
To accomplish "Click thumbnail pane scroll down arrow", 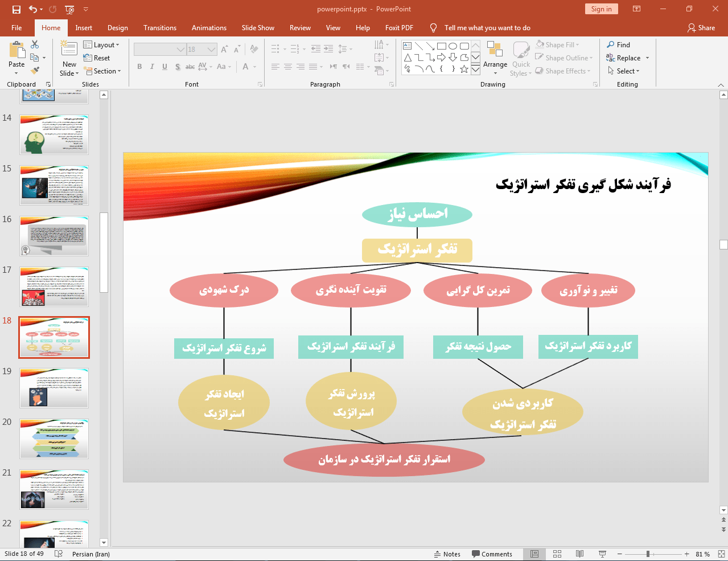I will pyautogui.click(x=104, y=542).
